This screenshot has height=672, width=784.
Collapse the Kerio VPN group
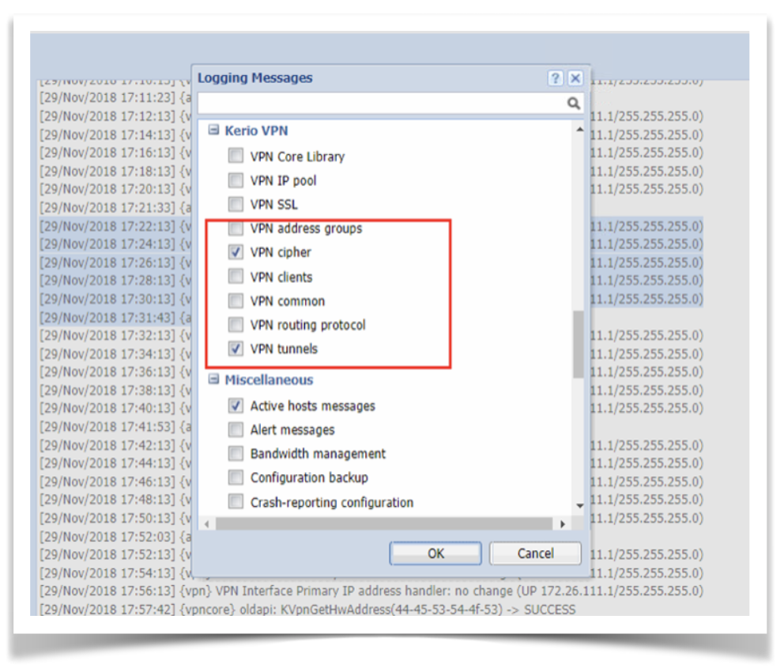tap(213, 130)
